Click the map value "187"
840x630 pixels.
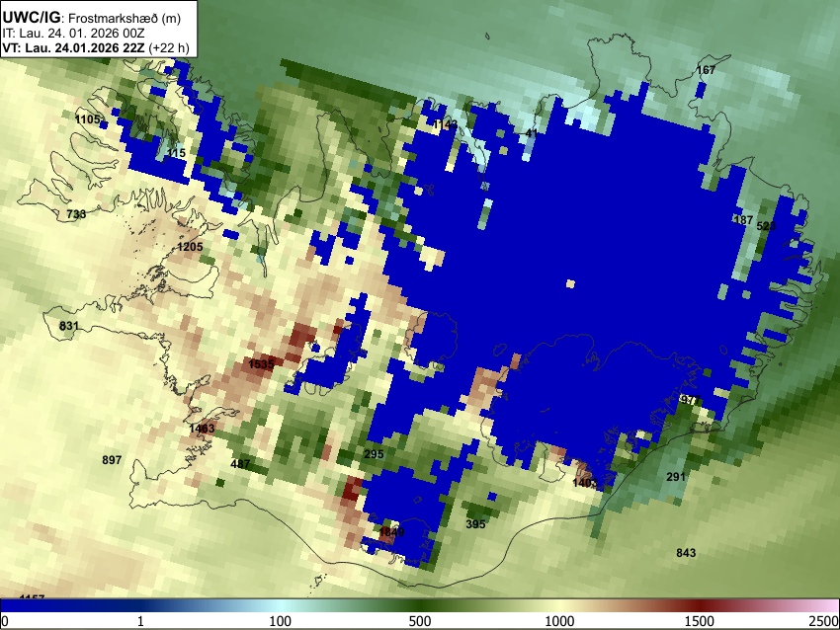tap(743, 220)
